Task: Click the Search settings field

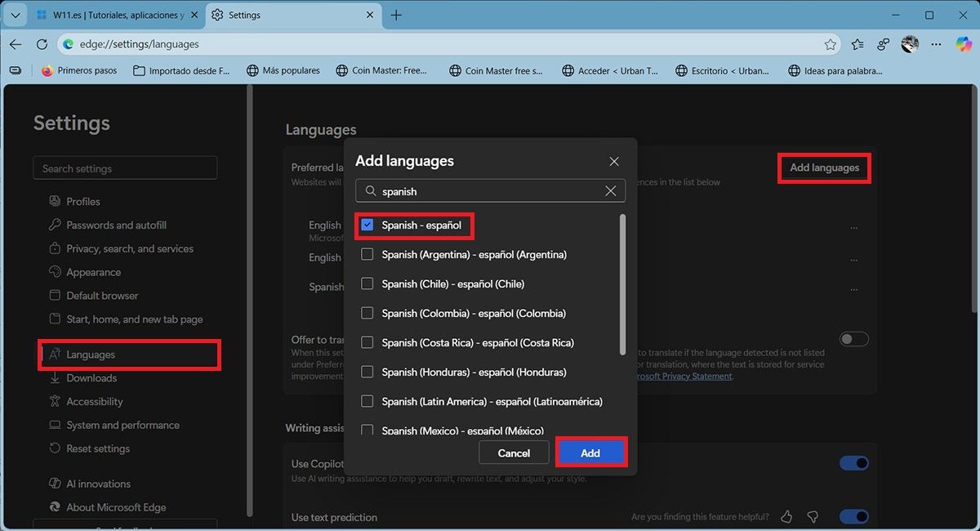Action: coord(125,168)
